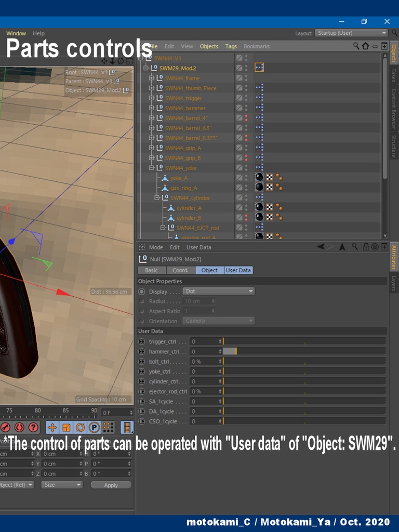The image size is (399, 532).
Task: Click the red question mark key icon
Action: [33, 428]
